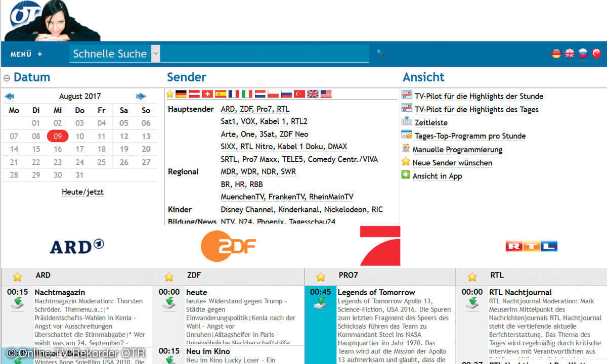Filter channels by German flag in Sender
The height and width of the screenshot is (364, 607).
coord(181,94)
